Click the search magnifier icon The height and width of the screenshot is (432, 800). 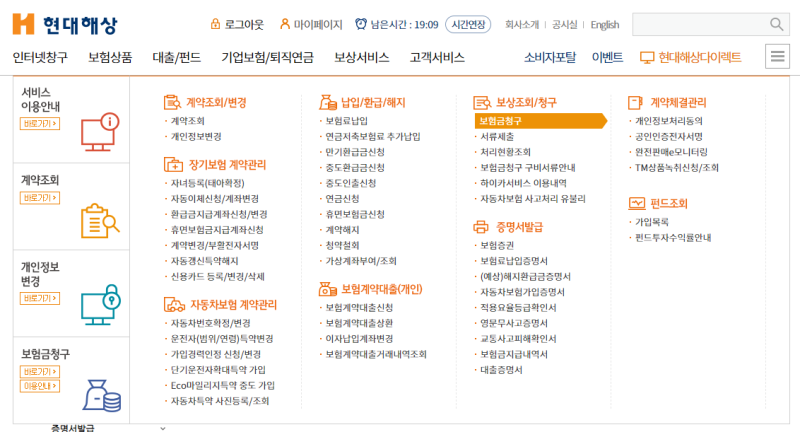pos(777,24)
